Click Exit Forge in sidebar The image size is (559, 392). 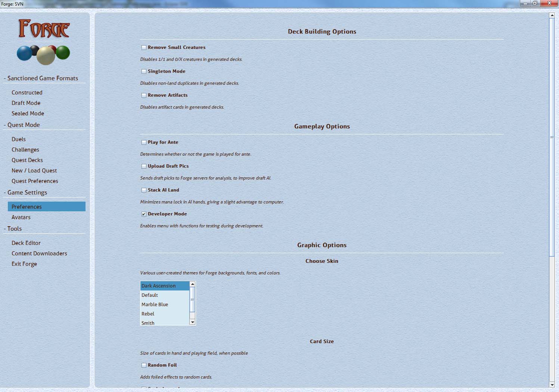(24, 264)
